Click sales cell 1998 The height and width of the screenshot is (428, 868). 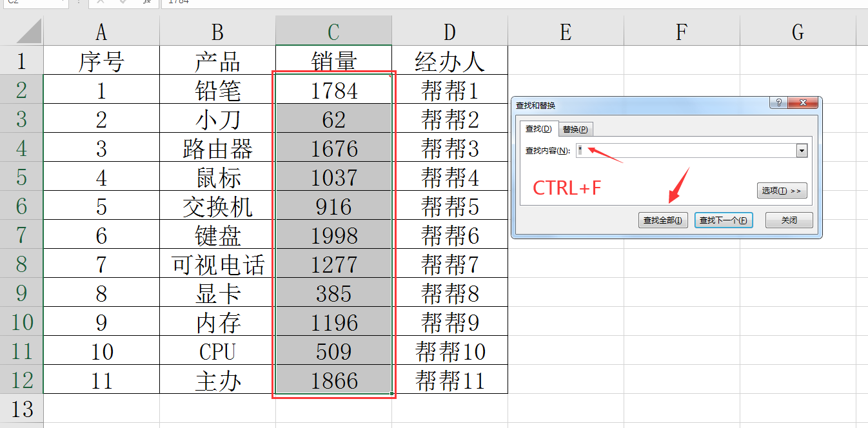[333, 234]
